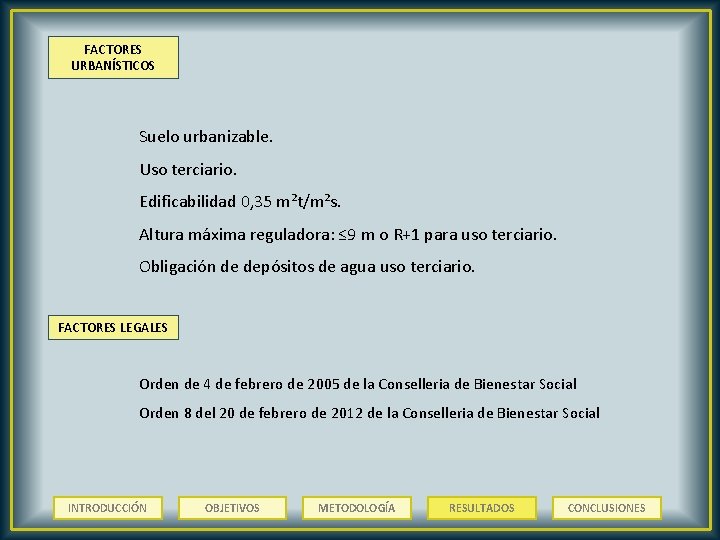Click the 'Uso terciario.' text line
Screen dimensions: 720x540
coord(188,169)
